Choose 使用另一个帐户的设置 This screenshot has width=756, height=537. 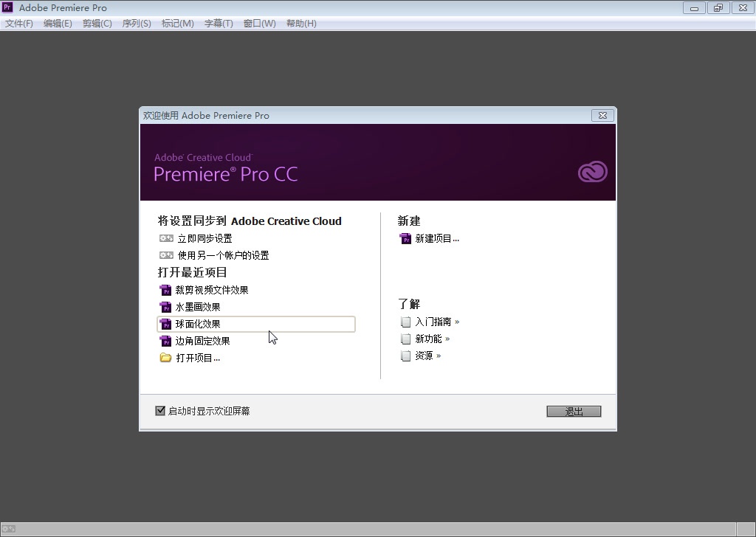pos(223,255)
